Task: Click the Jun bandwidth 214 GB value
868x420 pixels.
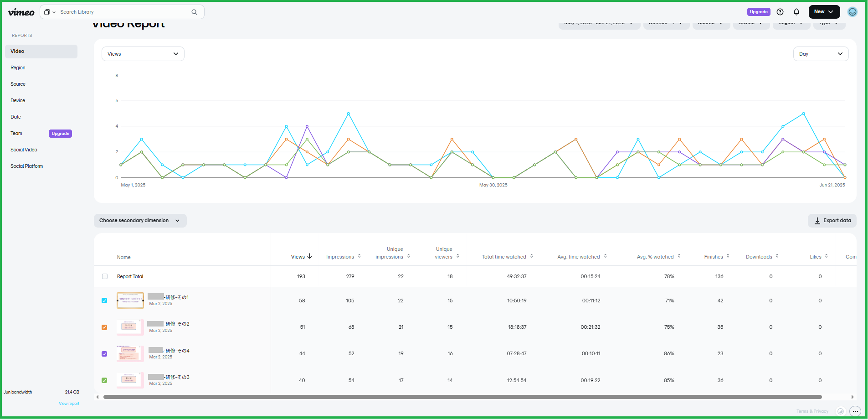Action: (72, 392)
